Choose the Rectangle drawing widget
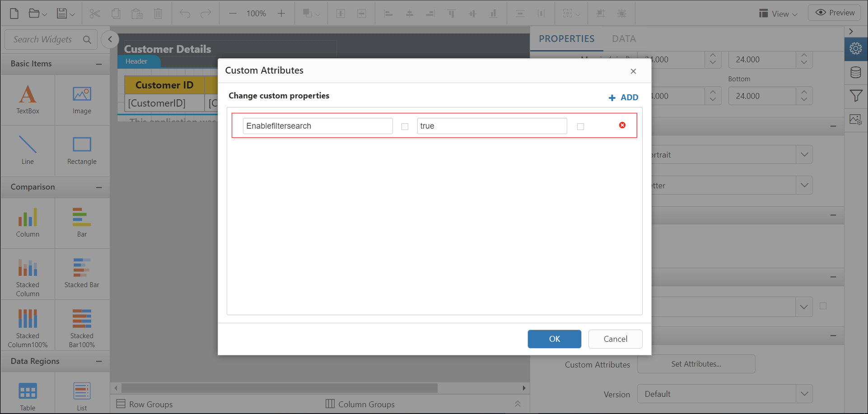The width and height of the screenshot is (868, 414). pos(82,150)
